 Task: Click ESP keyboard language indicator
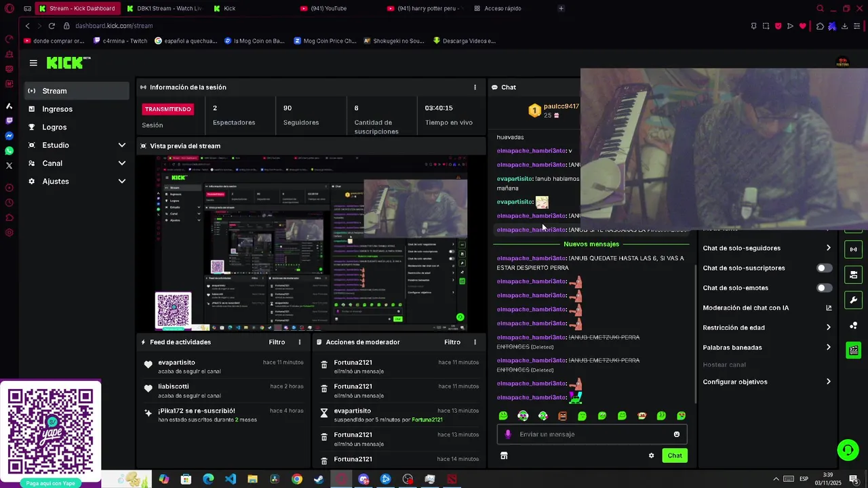pos(804,479)
